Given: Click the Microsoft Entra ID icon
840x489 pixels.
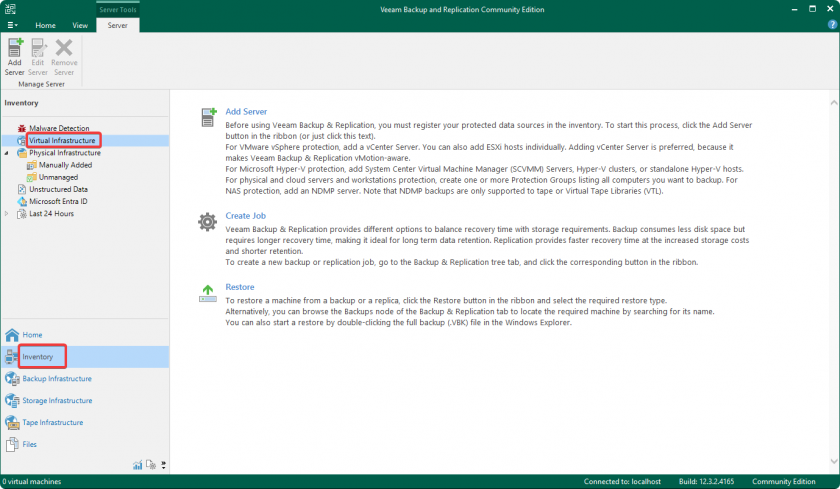Looking at the screenshot, I should pos(22,201).
